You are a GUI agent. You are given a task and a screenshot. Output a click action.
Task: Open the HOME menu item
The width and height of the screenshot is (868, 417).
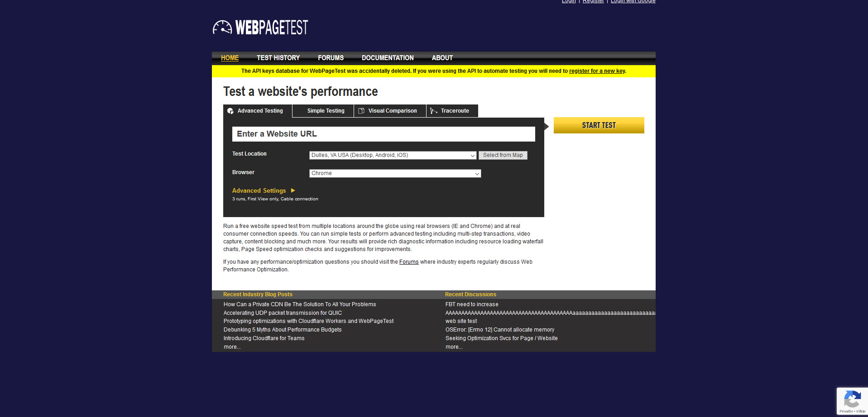pos(230,58)
